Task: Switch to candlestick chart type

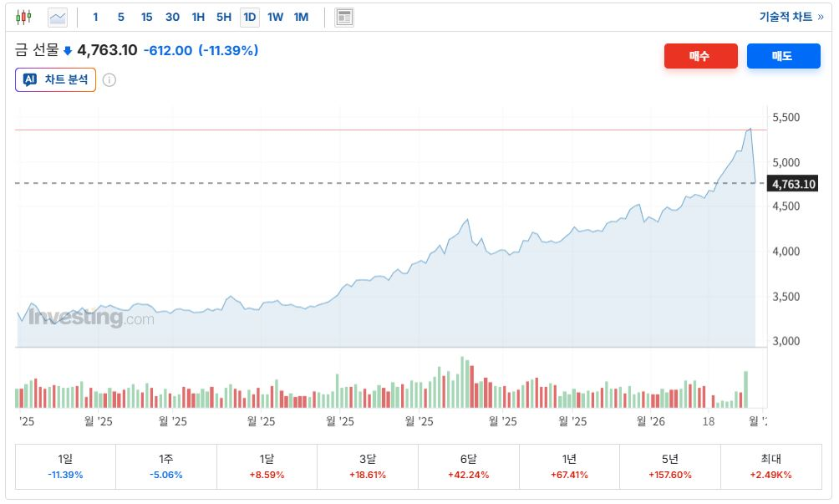Action: tap(23, 17)
